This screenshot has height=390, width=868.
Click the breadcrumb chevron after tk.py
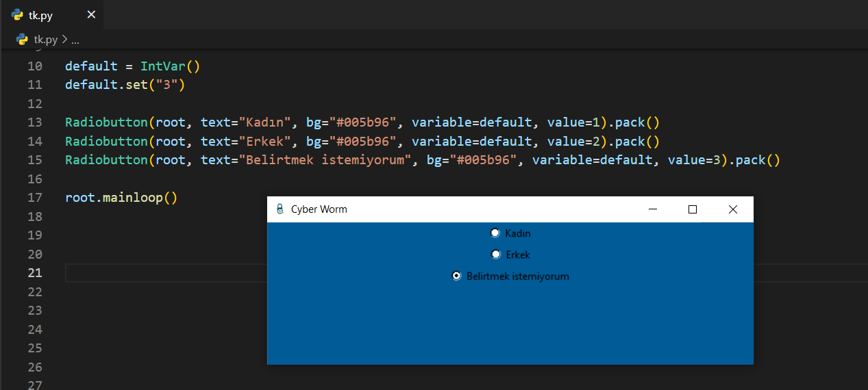click(64, 40)
